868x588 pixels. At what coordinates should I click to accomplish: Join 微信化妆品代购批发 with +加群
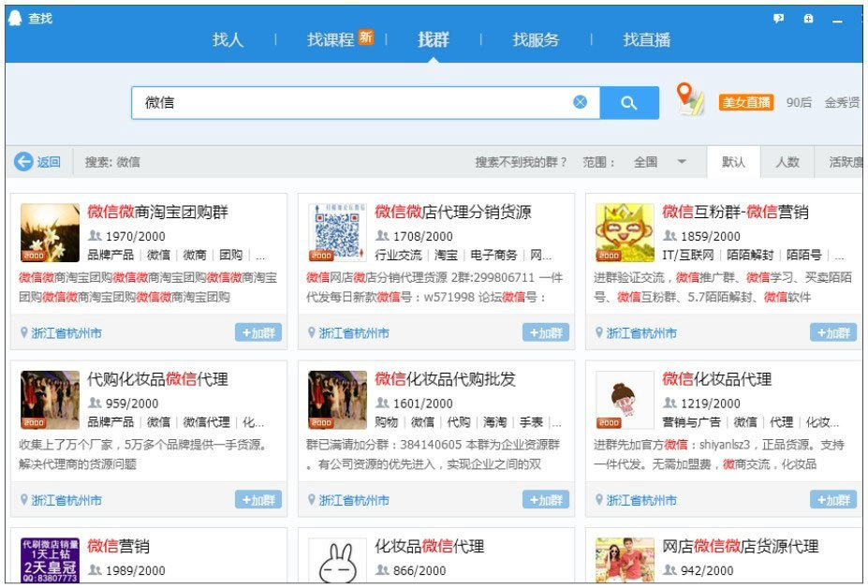[x=546, y=500]
